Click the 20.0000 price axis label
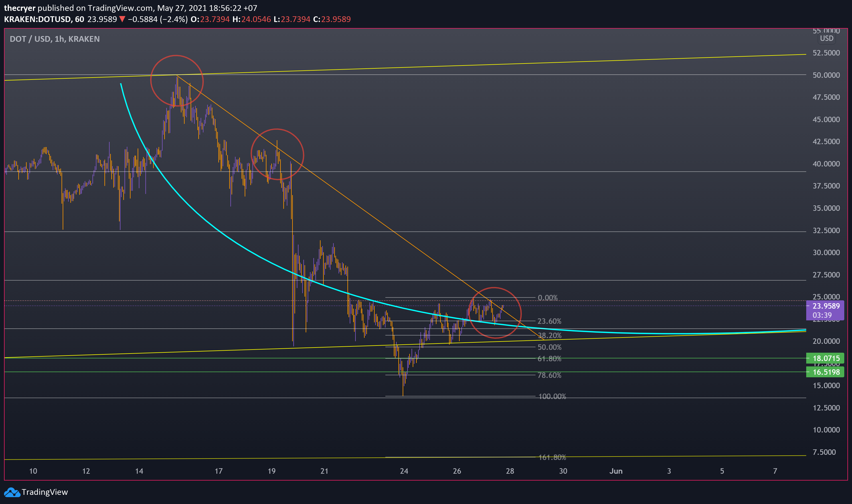Viewport: 852px width, 504px height. (x=826, y=341)
